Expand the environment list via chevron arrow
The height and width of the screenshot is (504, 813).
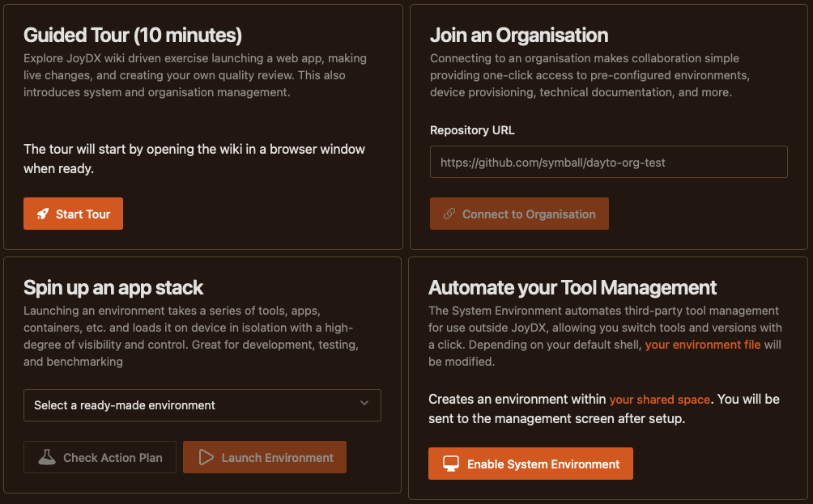364,404
